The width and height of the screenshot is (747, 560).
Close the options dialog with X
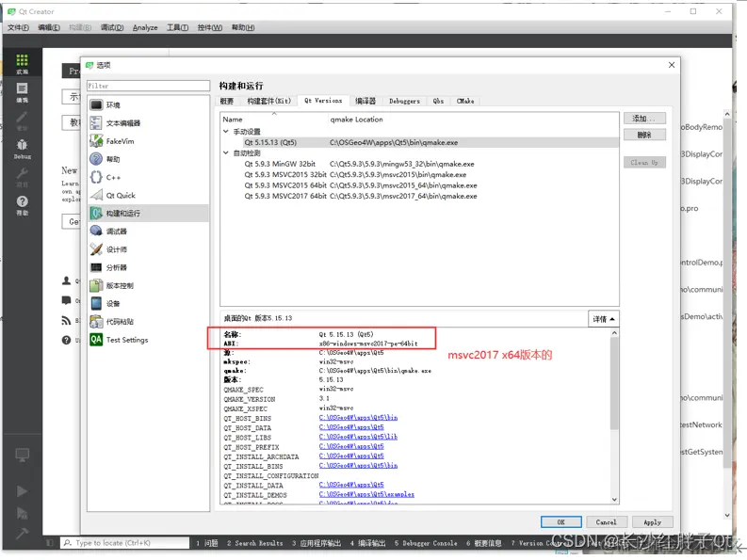pyautogui.click(x=672, y=65)
